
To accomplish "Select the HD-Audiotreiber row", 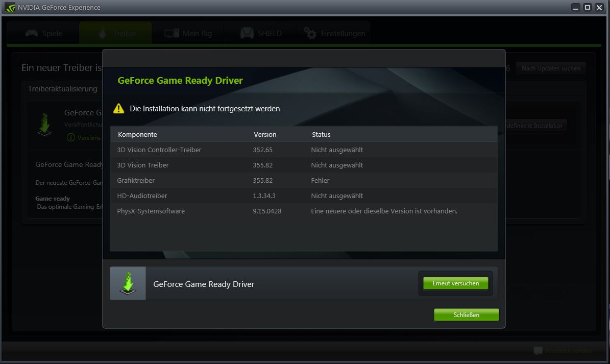I will click(304, 196).
